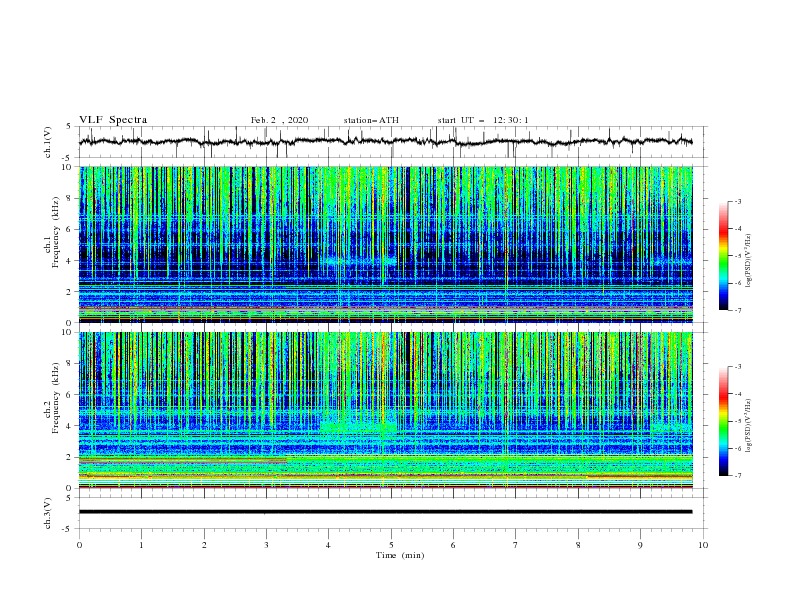Click the "station=ATH" header label

371,120
